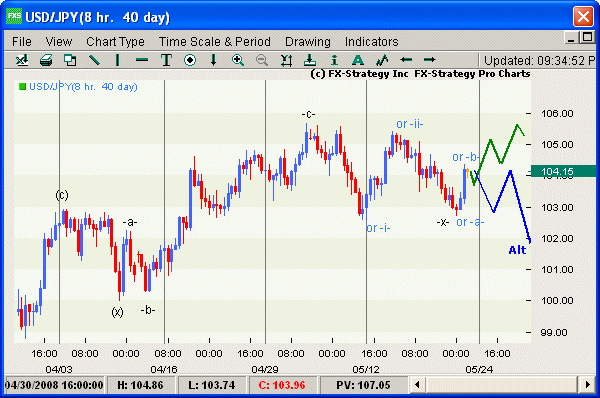Open the Chart Type menu
Viewport: 600px width, 398px height.
click(115, 41)
